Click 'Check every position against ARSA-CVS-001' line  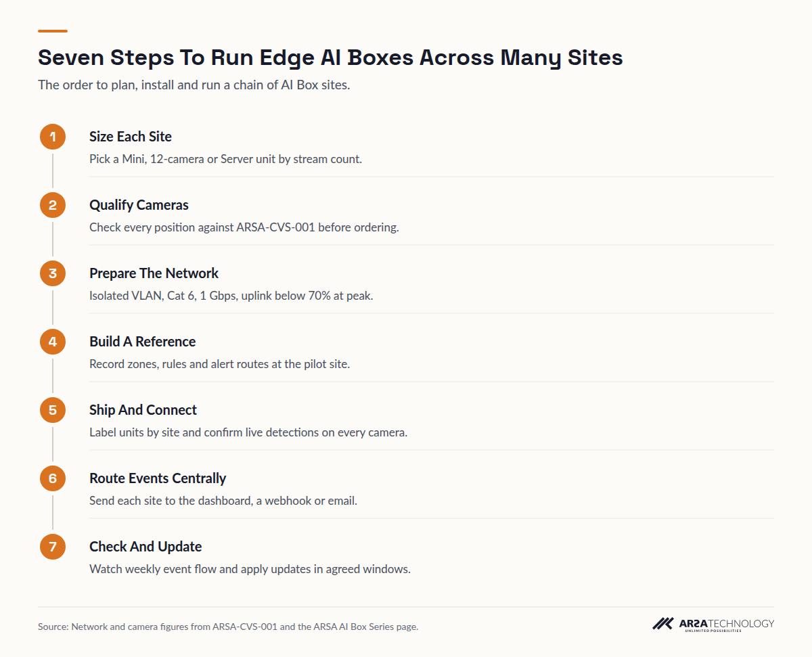[x=244, y=228]
